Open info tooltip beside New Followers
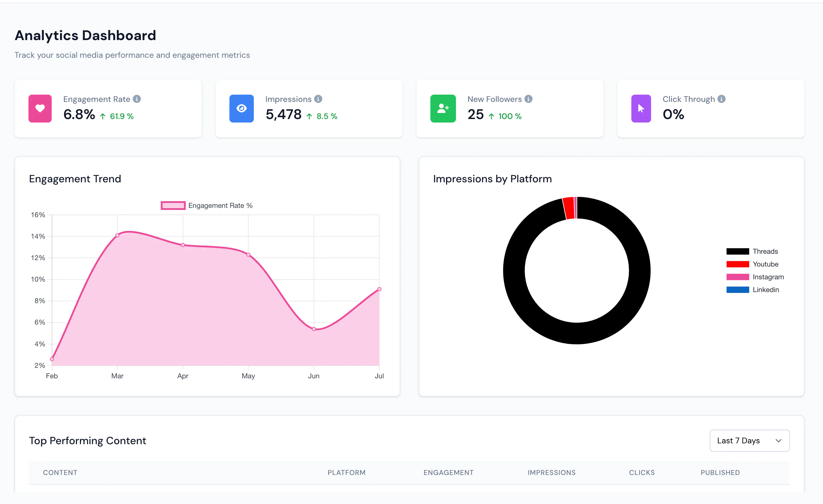The width and height of the screenshot is (823, 504). click(529, 99)
